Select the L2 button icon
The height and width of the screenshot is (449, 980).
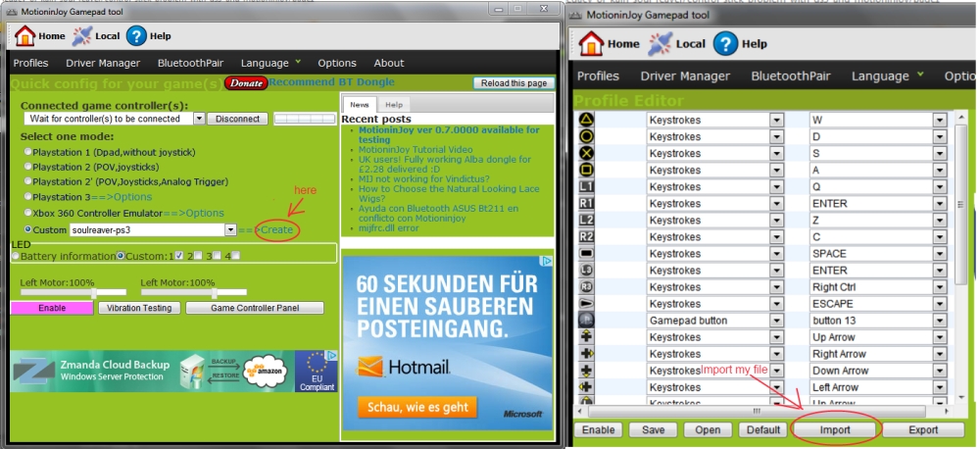pos(586,221)
